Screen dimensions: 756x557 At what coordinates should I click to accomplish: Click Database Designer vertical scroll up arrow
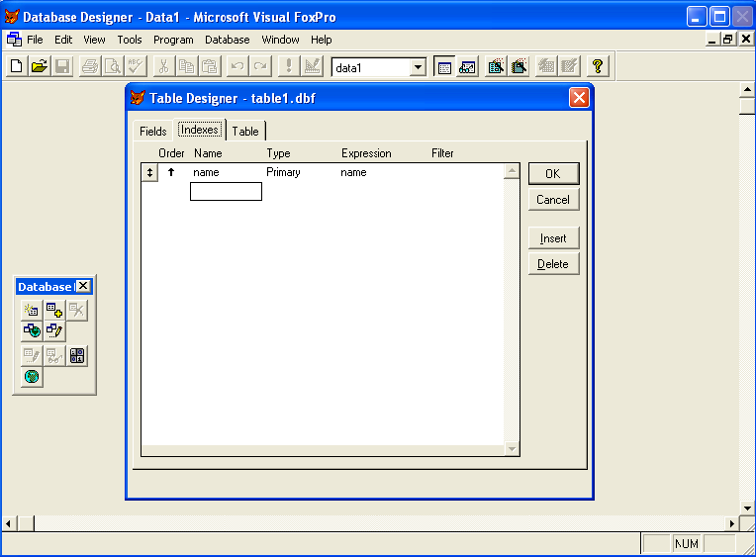coord(747,90)
